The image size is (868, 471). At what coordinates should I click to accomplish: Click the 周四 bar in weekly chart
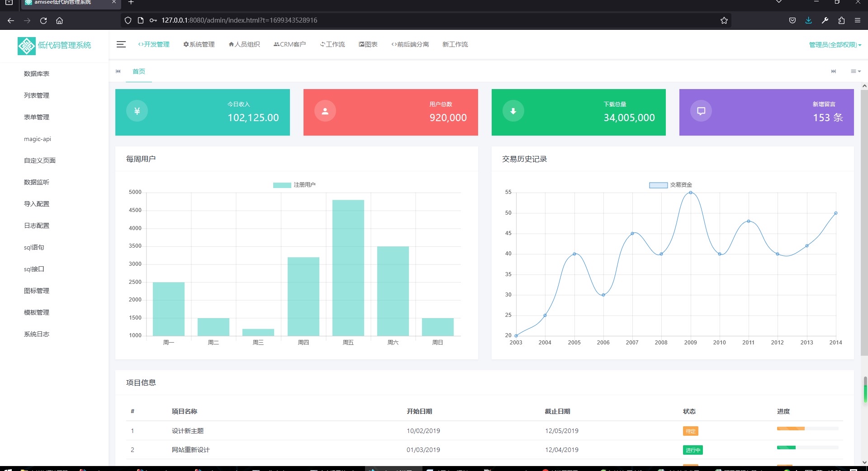click(303, 297)
